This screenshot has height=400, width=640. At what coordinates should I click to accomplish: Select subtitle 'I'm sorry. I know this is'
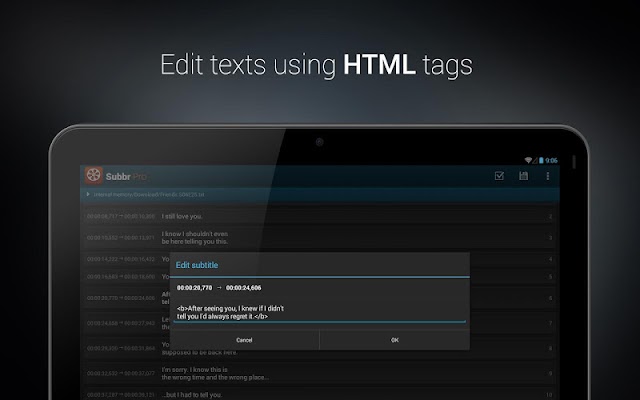coord(319,373)
